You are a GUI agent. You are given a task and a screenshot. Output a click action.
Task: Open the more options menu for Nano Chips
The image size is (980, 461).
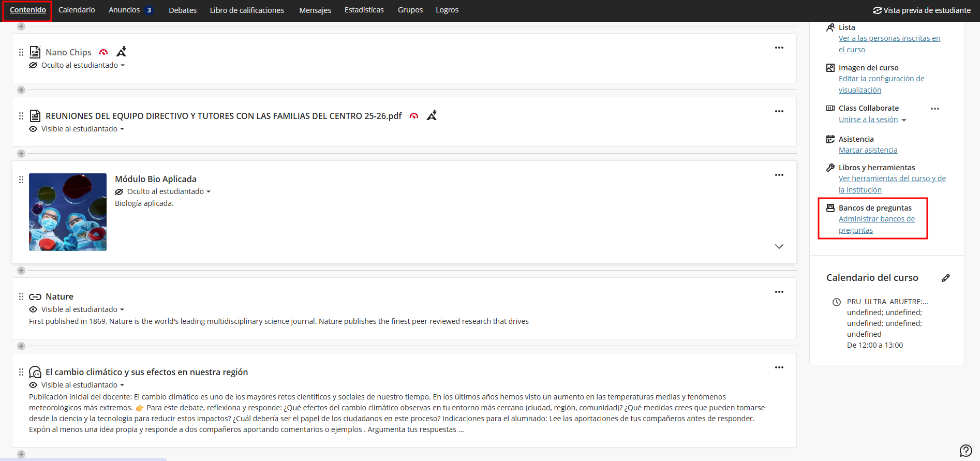click(x=779, y=48)
